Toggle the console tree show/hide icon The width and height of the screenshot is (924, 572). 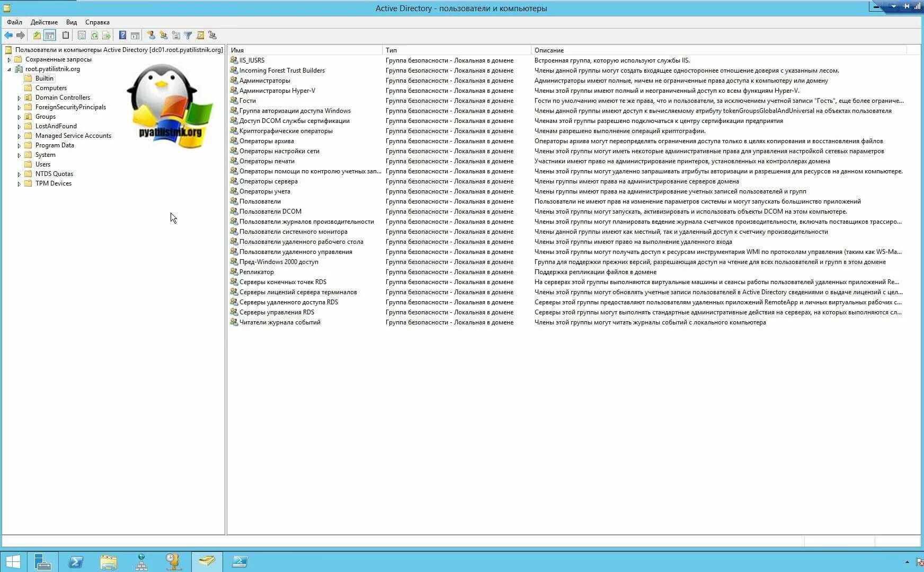pyautogui.click(x=50, y=36)
